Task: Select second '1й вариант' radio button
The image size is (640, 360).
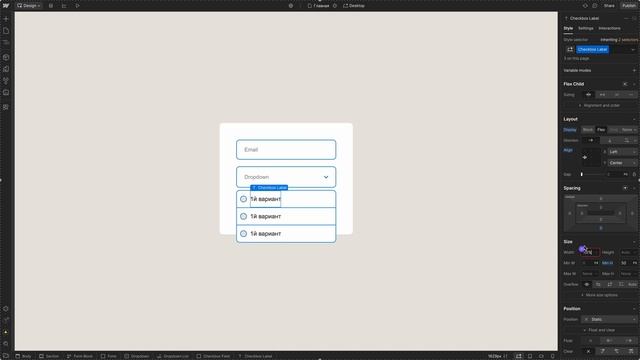Action: (243, 216)
